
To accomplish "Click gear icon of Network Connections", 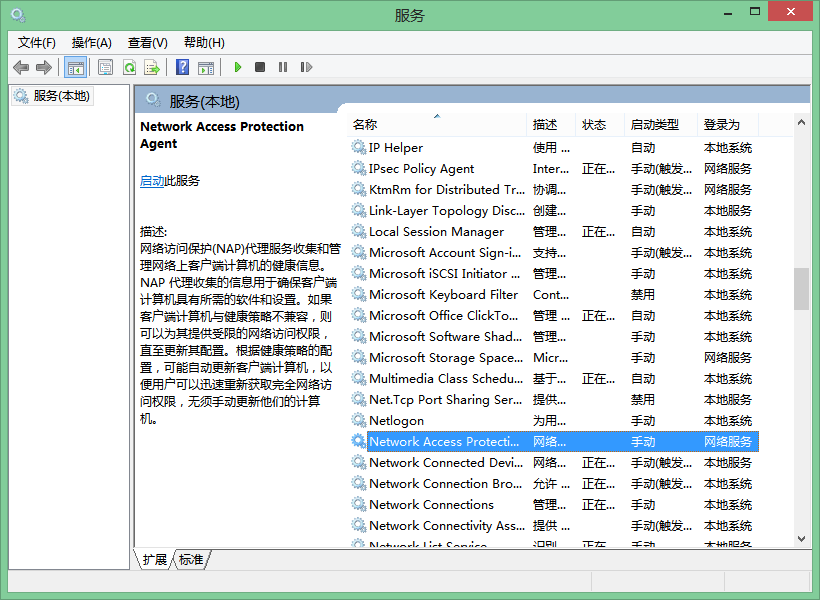I will pyautogui.click(x=359, y=504).
